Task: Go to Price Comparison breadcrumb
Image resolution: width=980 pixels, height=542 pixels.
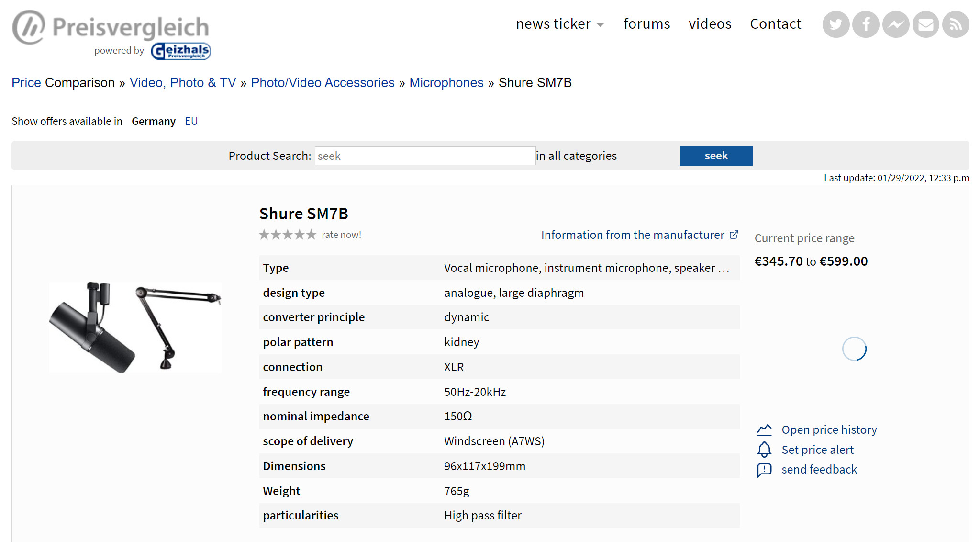Action: tap(63, 83)
